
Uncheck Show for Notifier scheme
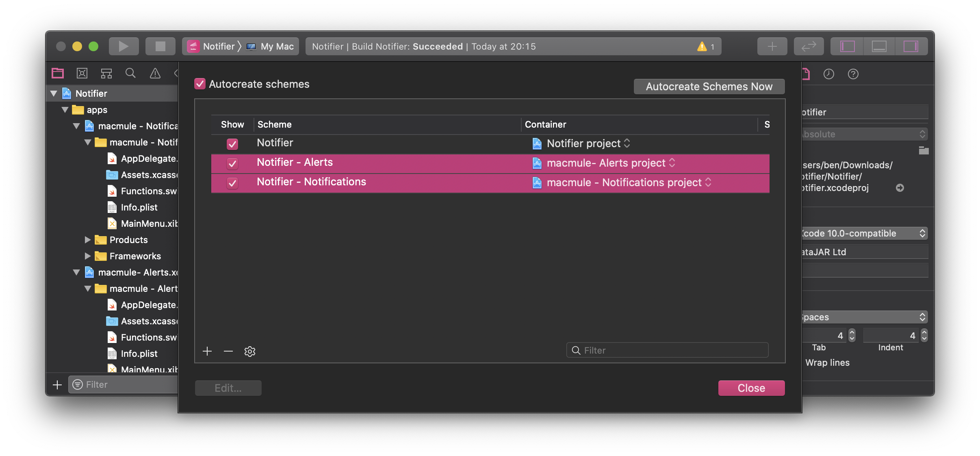point(232,144)
